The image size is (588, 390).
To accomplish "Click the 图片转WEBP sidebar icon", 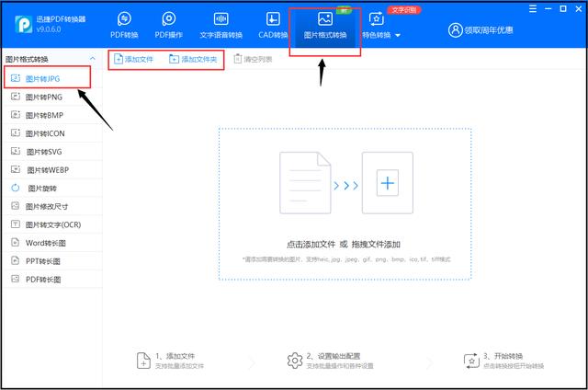I will [x=16, y=169].
